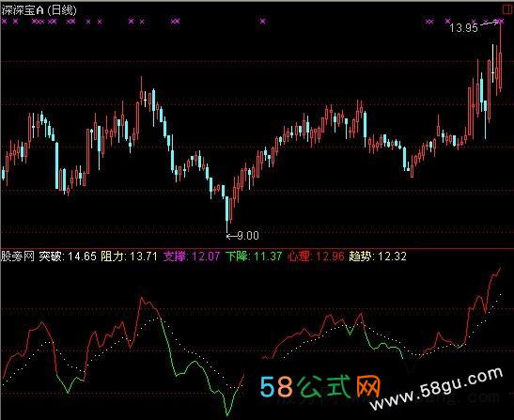This screenshot has height=420, width=514.
Task: Click the tall red candle at the 13.95 high
Action: [x=501, y=57]
